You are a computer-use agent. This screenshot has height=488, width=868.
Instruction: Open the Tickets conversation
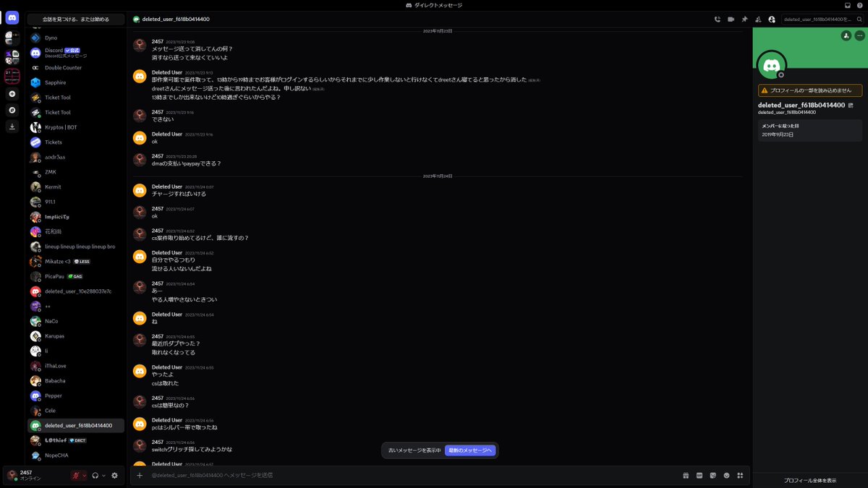coord(76,142)
